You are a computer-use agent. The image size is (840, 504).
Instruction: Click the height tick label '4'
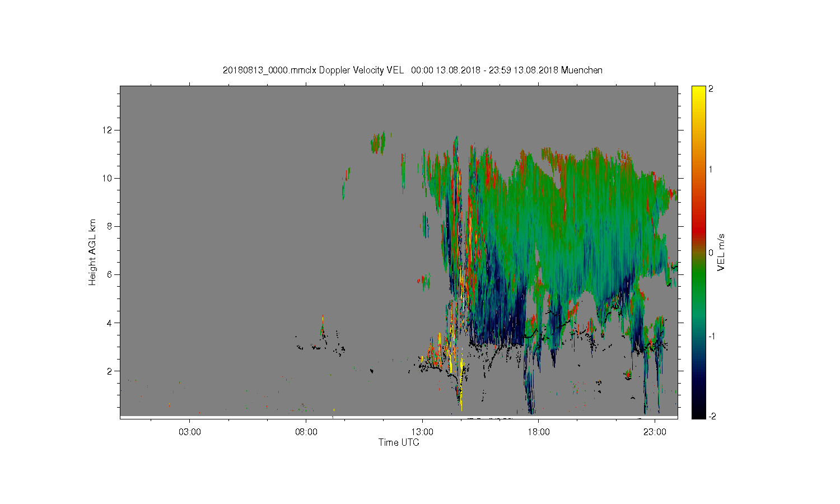pyautogui.click(x=111, y=323)
